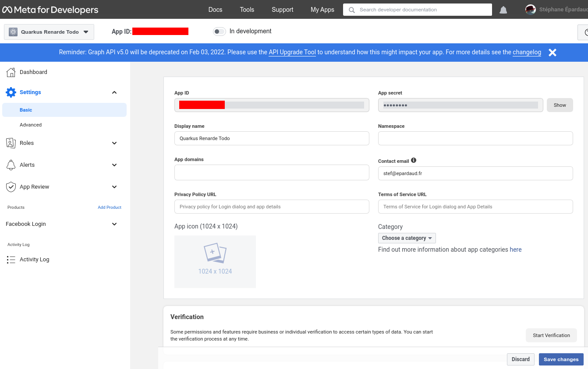Expand the Facebook Login section

(x=114, y=224)
